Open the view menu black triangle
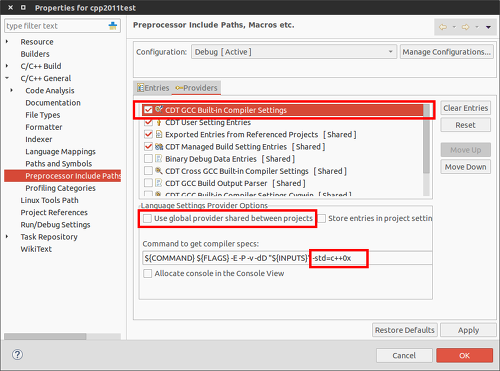This screenshot has height=371, width=500. [488, 27]
